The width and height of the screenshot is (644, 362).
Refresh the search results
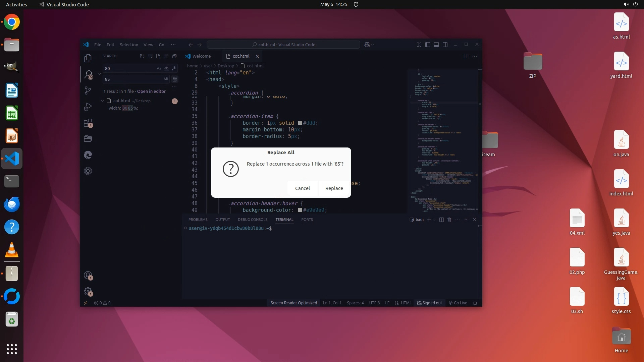click(x=142, y=56)
